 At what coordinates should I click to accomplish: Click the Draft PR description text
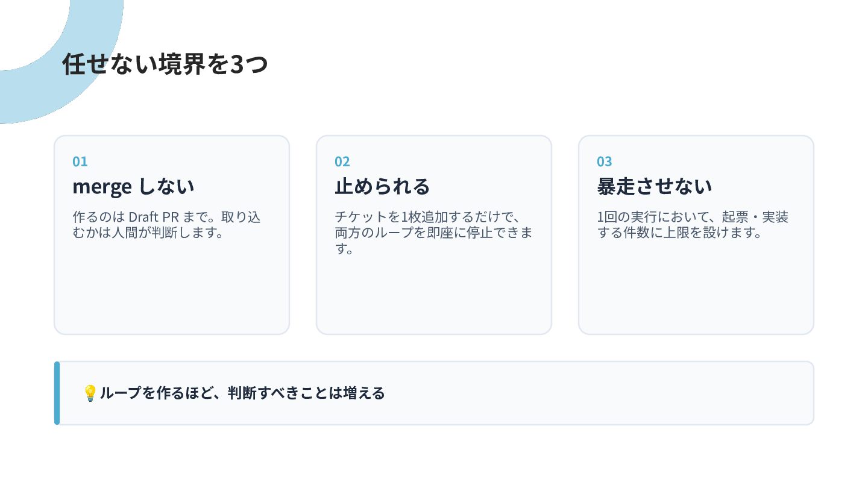(166, 225)
